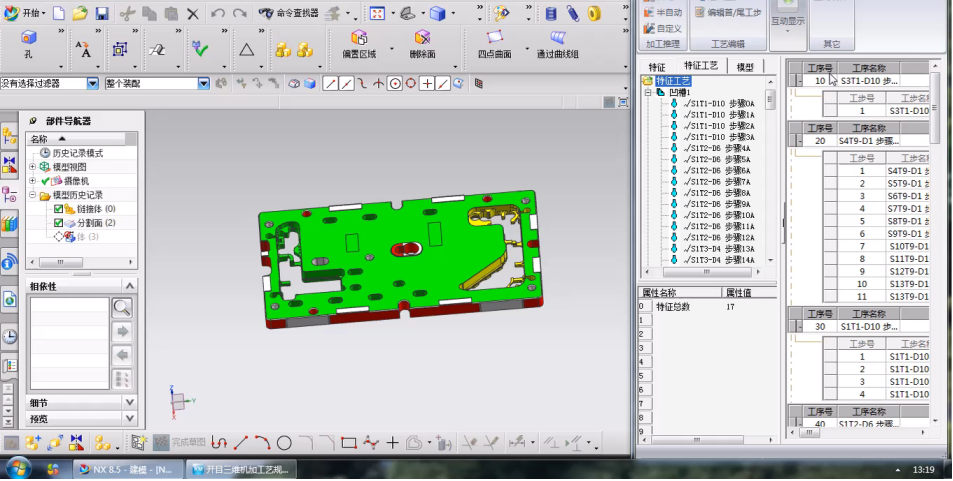
Task: Select S1T2-D6 步骤4A tree item
Action: (717, 148)
